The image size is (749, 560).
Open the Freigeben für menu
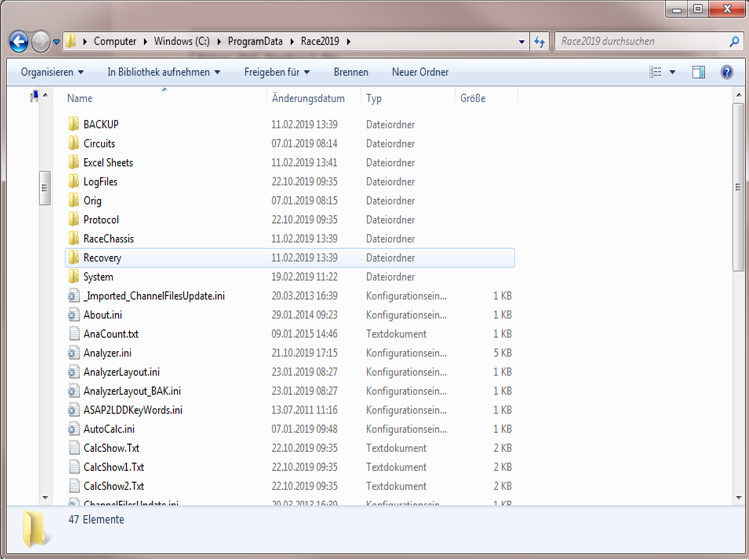click(x=277, y=72)
